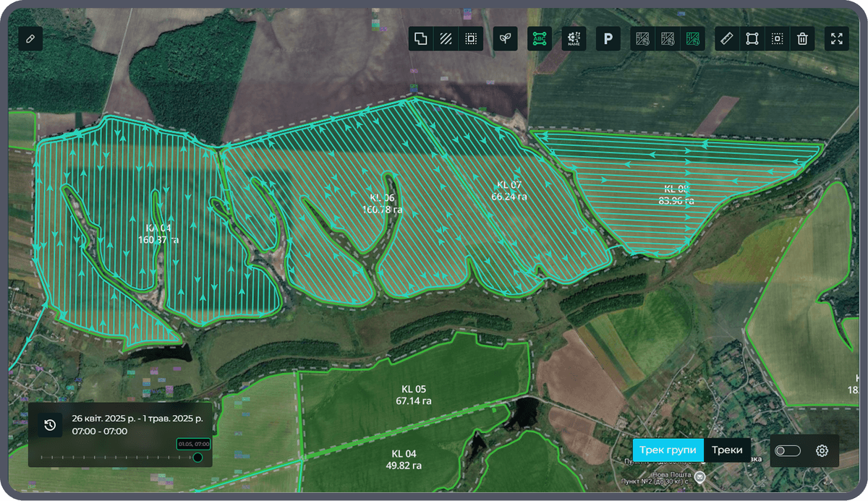Click the pencil edit icon

coord(30,39)
